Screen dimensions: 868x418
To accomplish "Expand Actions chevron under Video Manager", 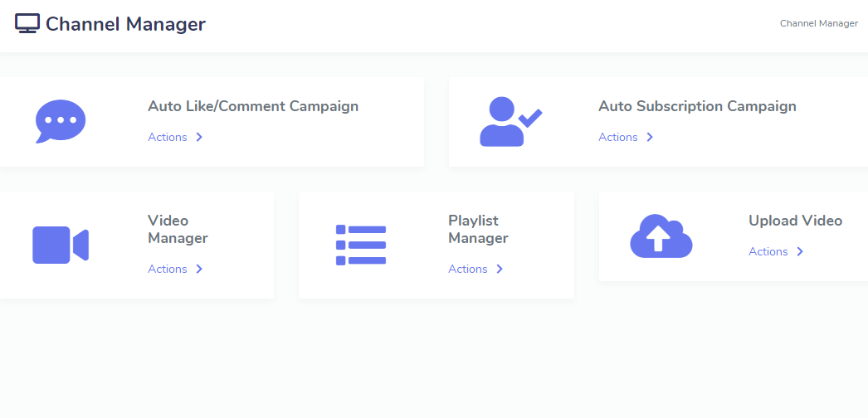I will point(199,269).
